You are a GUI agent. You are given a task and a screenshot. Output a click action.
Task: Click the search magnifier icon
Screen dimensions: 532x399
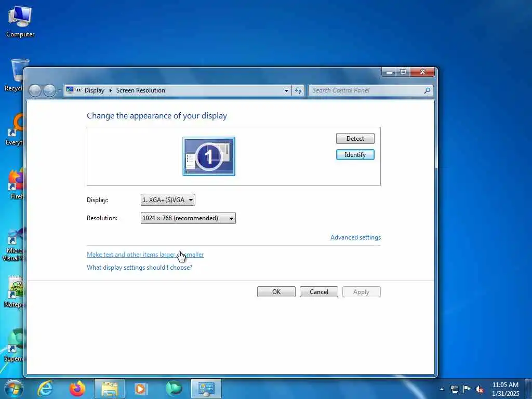click(427, 90)
